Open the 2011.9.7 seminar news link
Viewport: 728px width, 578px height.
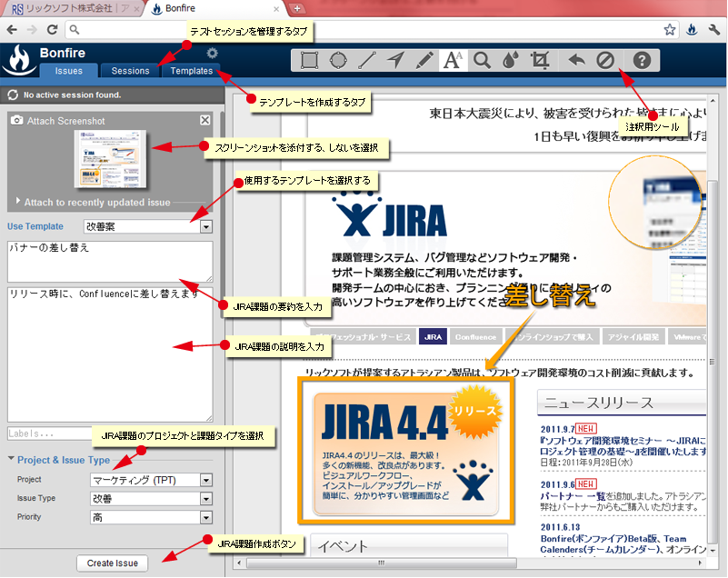coord(623,445)
